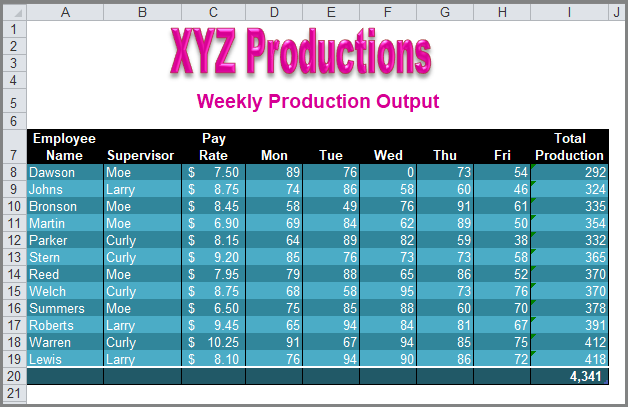The width and height of the screenshot is (628, 407).
Task: Click the grand total 4,341 cell
Action: click(x=570, y=376)
